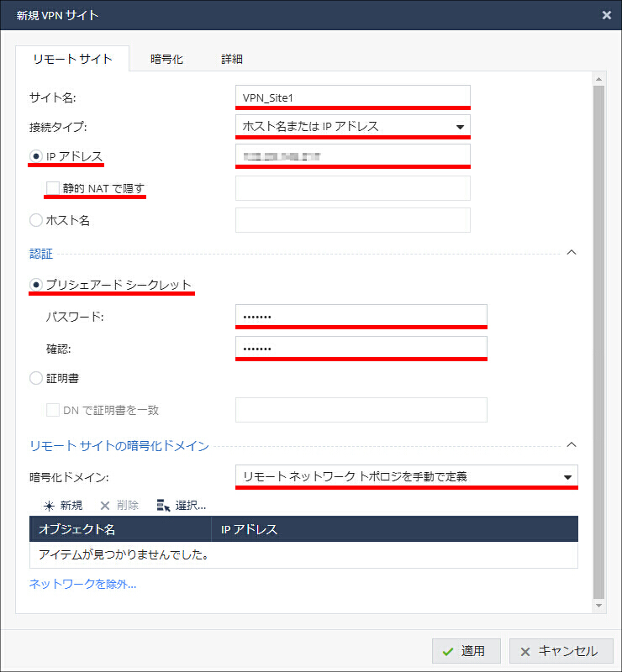Close the 新規 VPN サイト dialog
This screenshot has width=622, height=672.
point(607,15)
